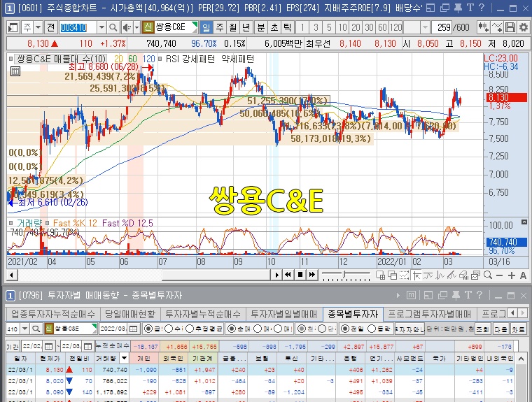
Task: Select the 60-interval period button
Action: pos(382,27)
